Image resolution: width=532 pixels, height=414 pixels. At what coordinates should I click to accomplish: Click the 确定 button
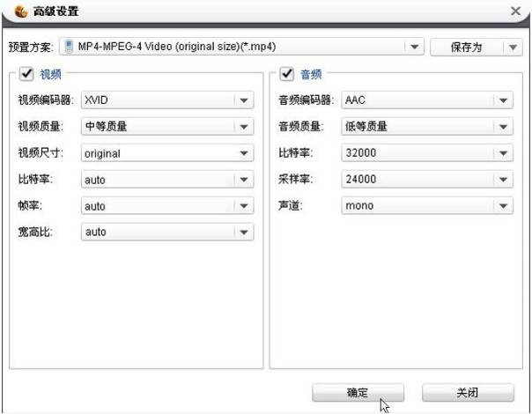point(358,393)
